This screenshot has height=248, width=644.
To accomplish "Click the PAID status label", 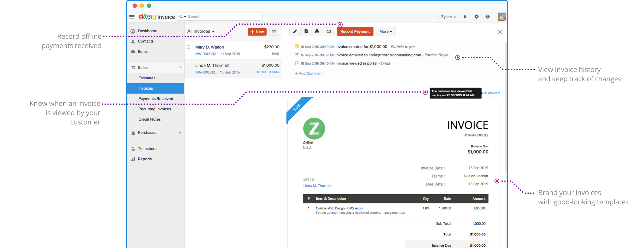I will (x=276, y=54).
